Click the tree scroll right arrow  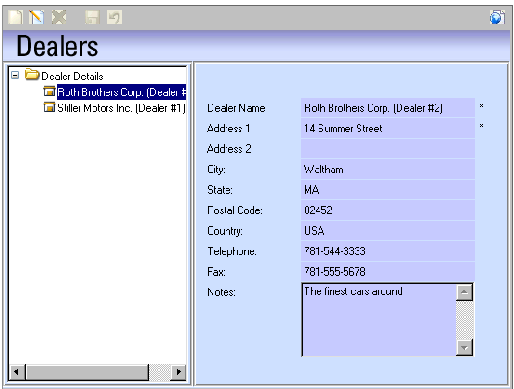pyautogui.click(x=178, y=372)
